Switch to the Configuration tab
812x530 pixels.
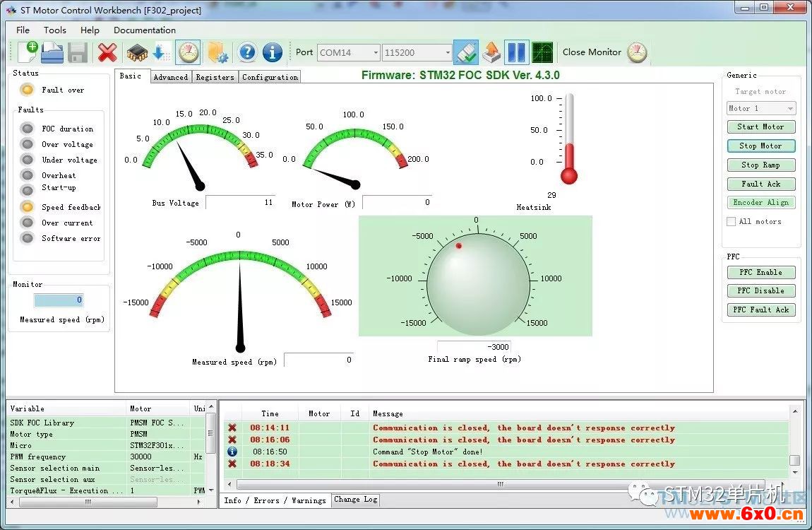point(270,77)
